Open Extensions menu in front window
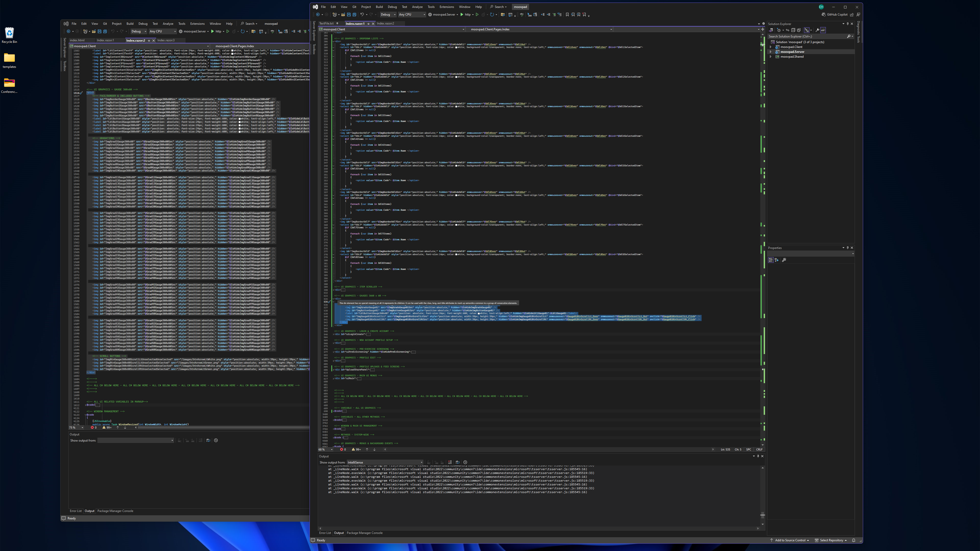 pos(447,7)
